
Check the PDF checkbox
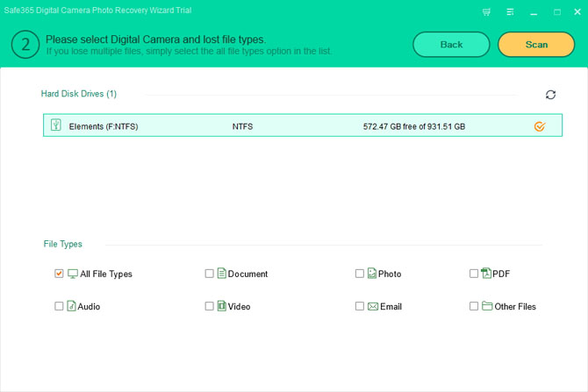[x=474, y=274]
